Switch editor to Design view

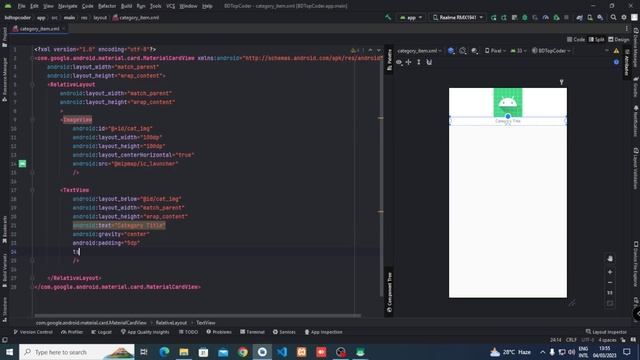coord(619,40)
